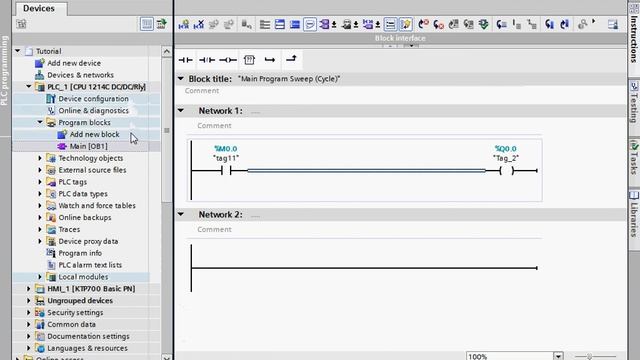The height and width of the screenshot is (360, 640).
Task: Adjust the zoom slider handle
Action: [x=589, y=357]
